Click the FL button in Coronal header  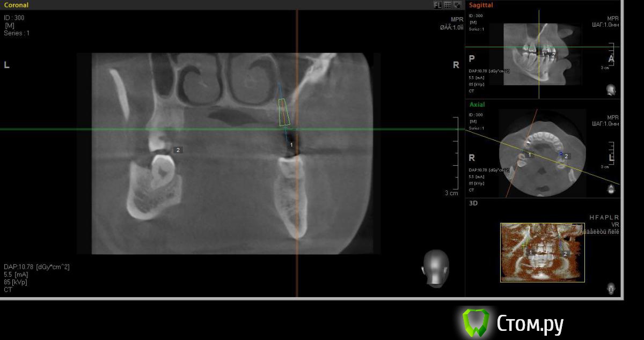click(x=438, y=5)
